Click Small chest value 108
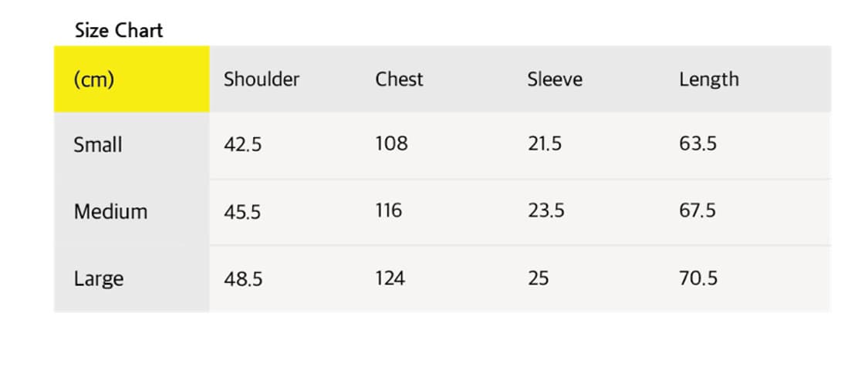The height and width of the screenshot is (367, 868). tap(391, 144)
